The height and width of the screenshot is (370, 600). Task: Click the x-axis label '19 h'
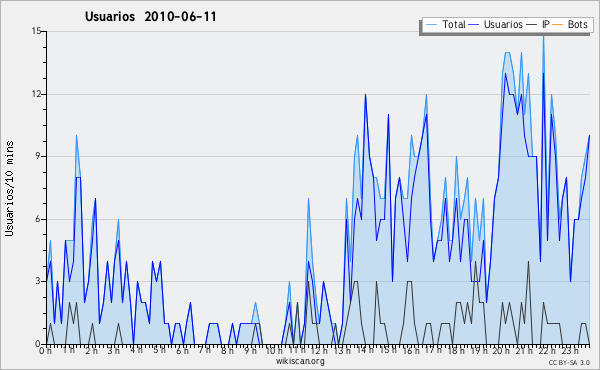[478, 350]
